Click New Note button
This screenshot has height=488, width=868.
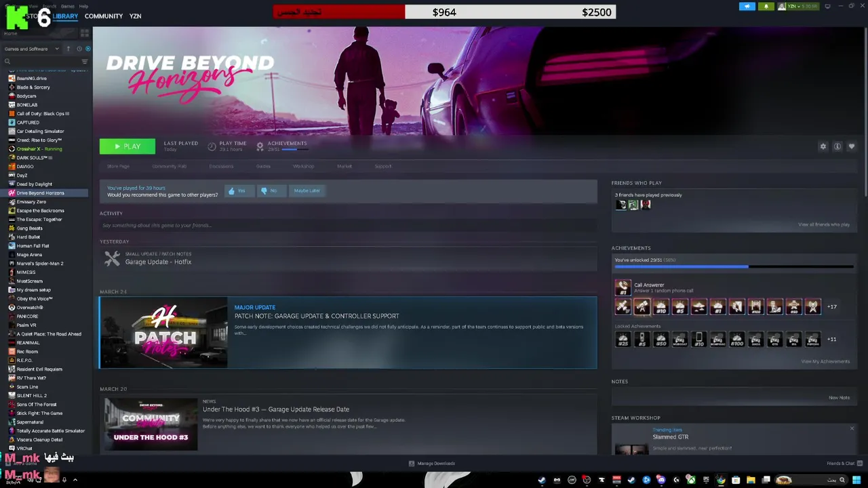[839, 398]
